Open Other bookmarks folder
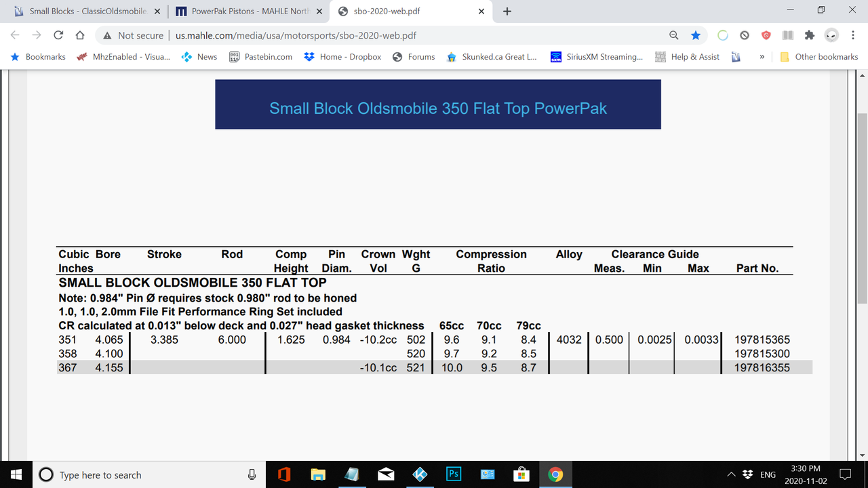This screenshot has width=868, height=488. point(819,57)
